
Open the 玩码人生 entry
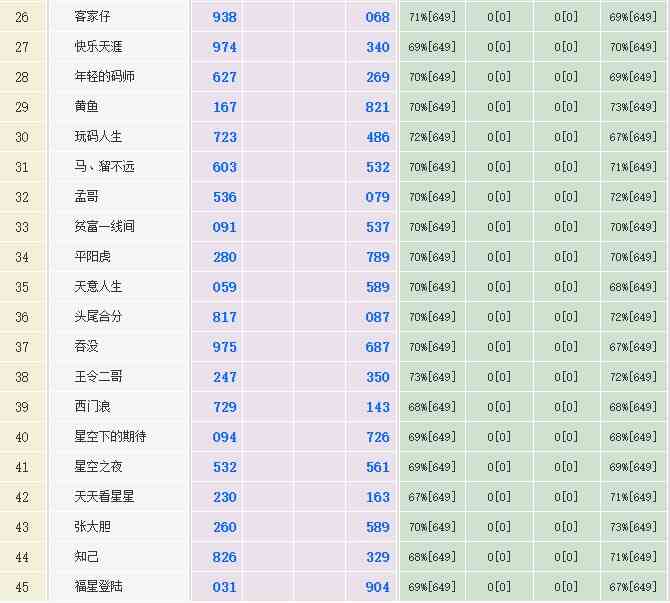point(99,137)
